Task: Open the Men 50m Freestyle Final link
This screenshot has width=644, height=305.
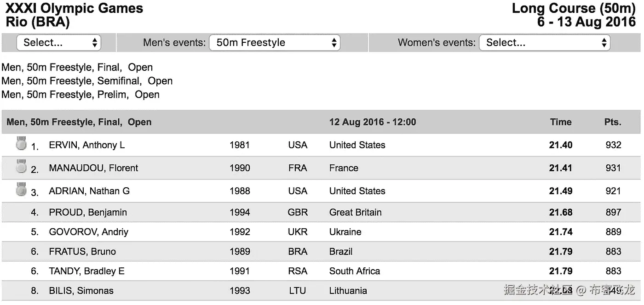Action: 77,68
